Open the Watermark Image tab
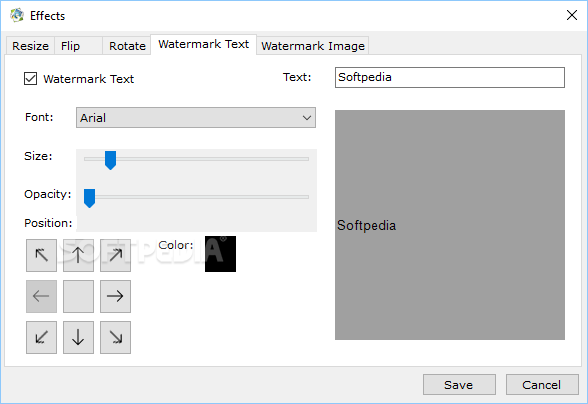The width and height of the screenshot is (588, 404). 313,46
